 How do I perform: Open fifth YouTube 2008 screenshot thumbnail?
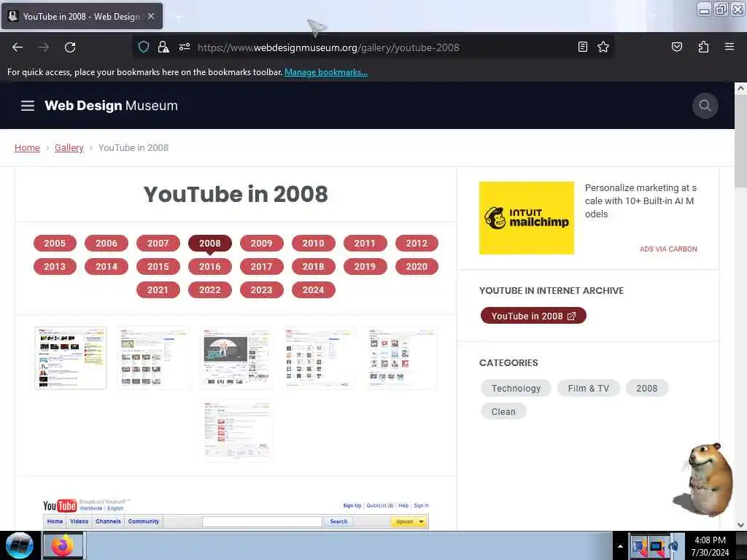coord(402,357)
